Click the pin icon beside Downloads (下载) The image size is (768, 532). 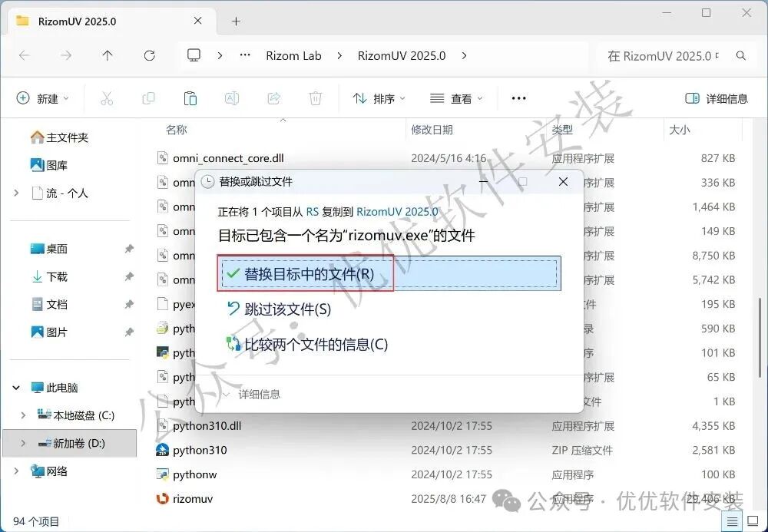click(129, 277)
